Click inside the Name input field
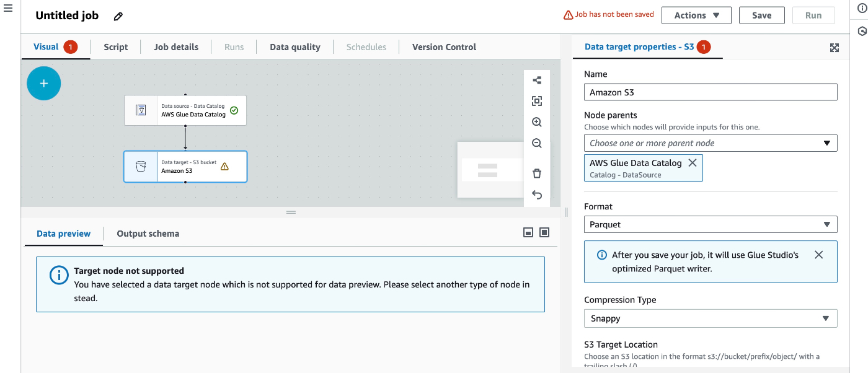The height and width of the screenshot is (373, 868). [x=711, y=92]
